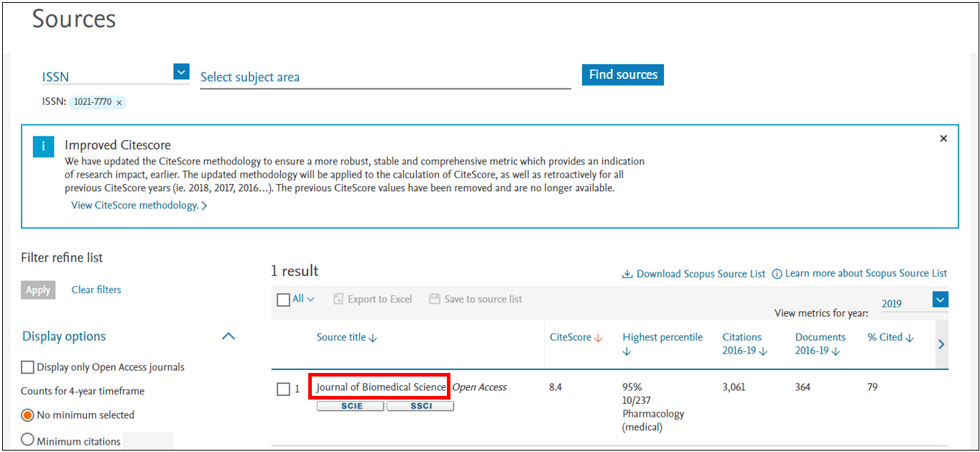Click the Select subject area field

tap(385, 77)
